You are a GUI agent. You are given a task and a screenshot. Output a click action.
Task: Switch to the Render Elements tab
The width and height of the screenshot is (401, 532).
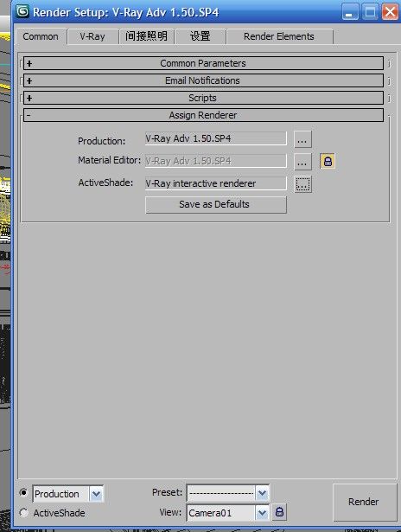(279, 36)
